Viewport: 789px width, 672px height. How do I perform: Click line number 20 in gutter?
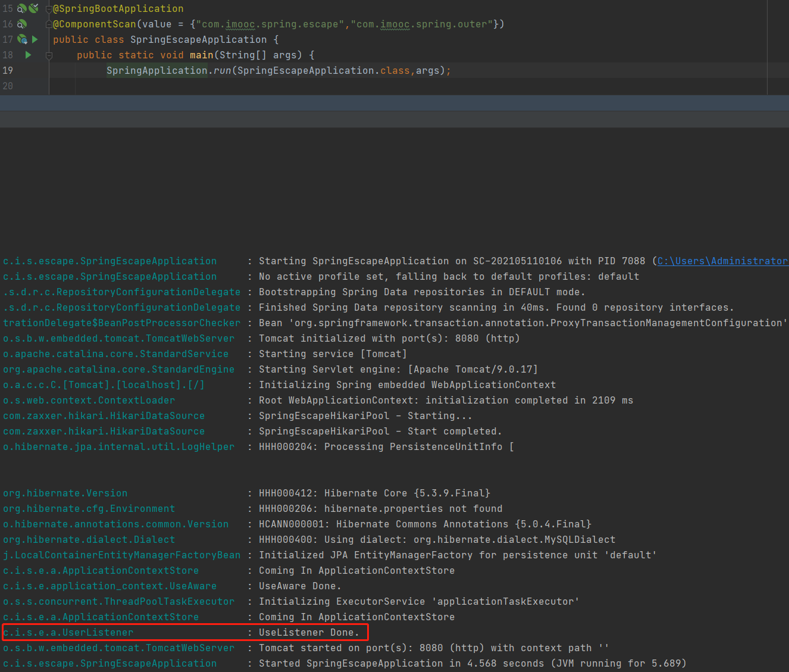(x=7, y=86)
